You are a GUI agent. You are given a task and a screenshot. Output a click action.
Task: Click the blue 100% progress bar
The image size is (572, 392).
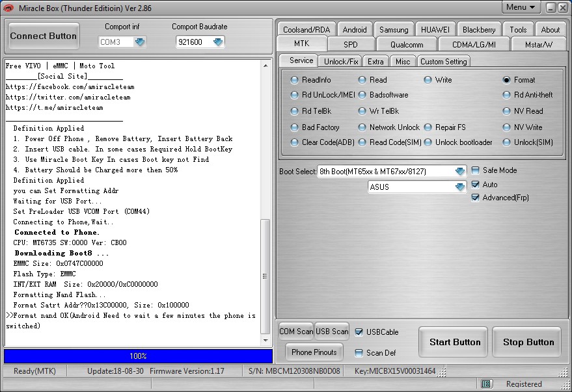[x=138, y=356]
